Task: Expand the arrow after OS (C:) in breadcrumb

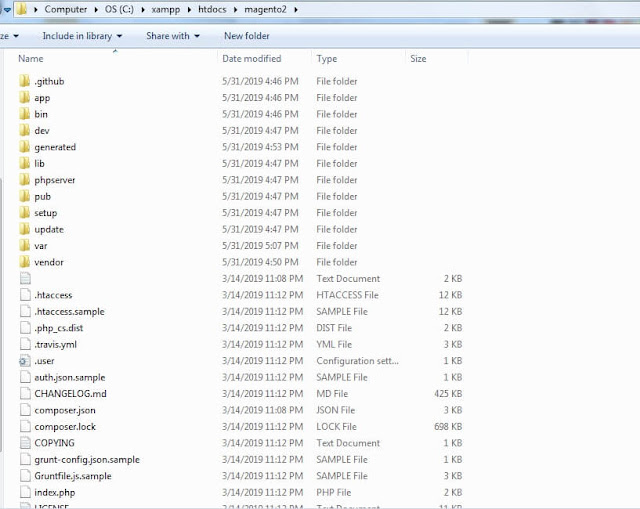Action: pyautogui.click(x=143, y=9)
